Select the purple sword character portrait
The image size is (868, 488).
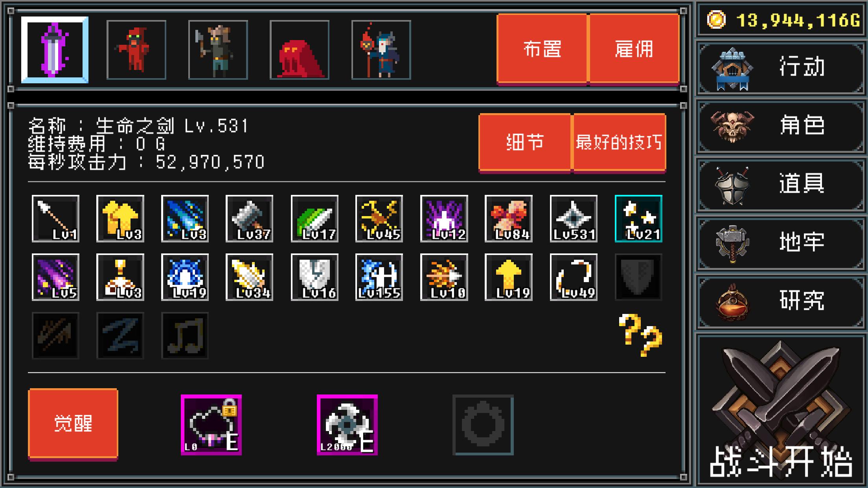click(55, 50)
